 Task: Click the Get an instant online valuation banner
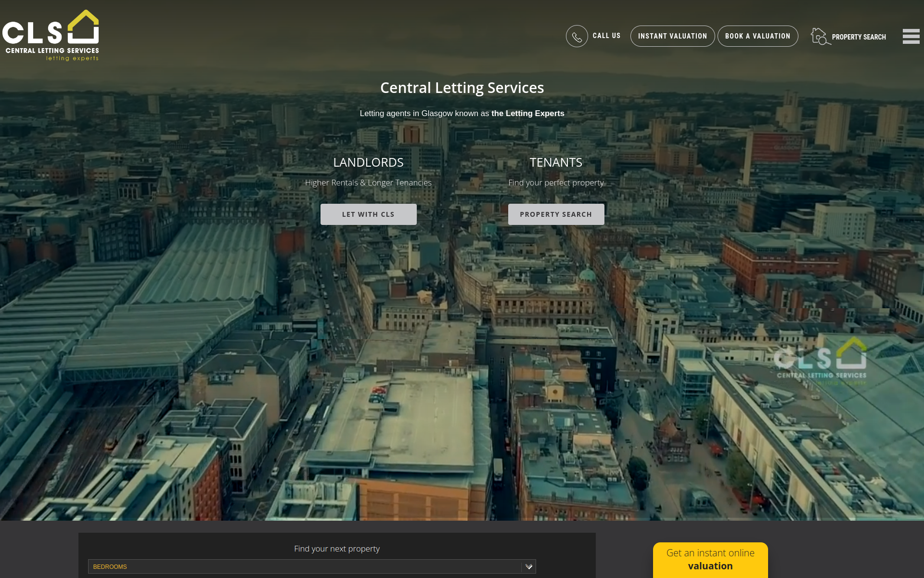tap(710, 560)
